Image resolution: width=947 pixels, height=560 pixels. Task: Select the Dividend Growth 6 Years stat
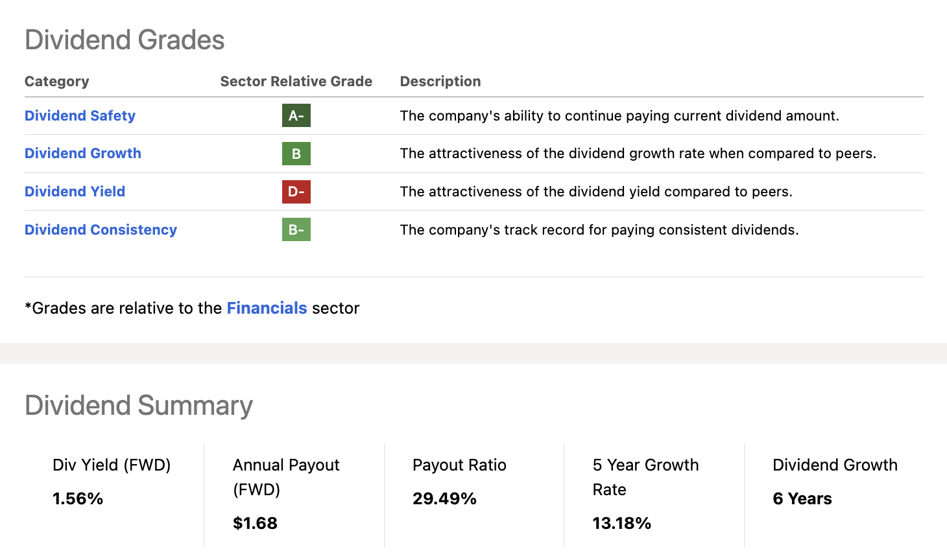click(802, 498)
